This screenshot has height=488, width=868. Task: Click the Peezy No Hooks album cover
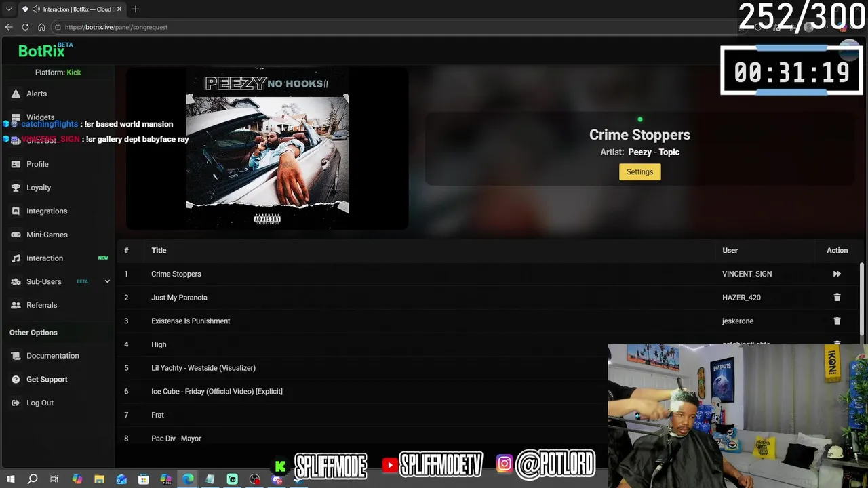pyautogui.click(x=267, y=148)
